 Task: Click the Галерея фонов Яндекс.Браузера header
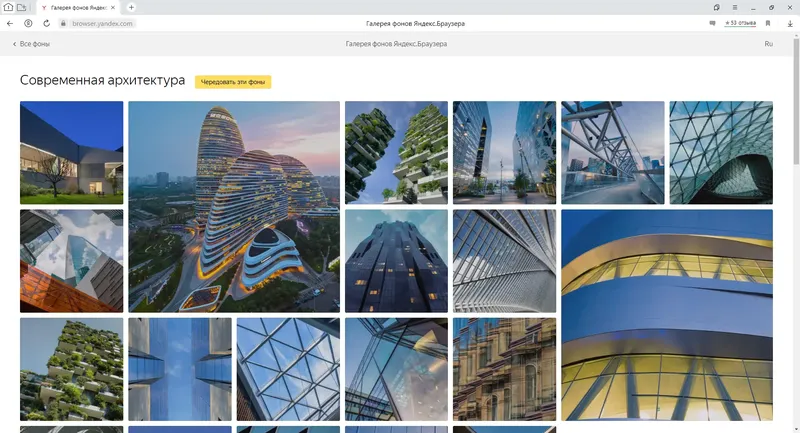coord(396,44)
